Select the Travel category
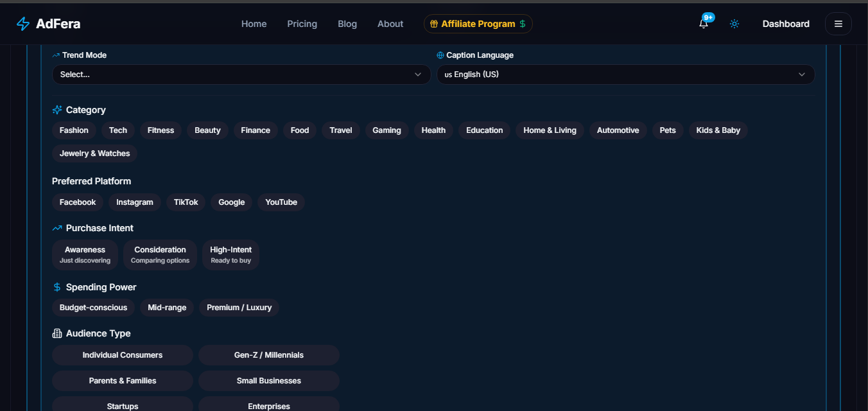This screenshot has height=411, width=868. [341, 130]
